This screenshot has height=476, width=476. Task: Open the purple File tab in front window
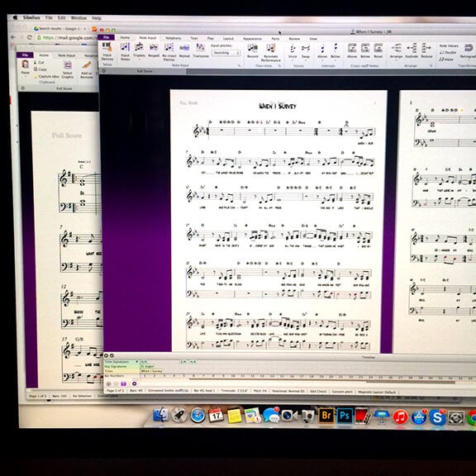(x=107, y=37)
